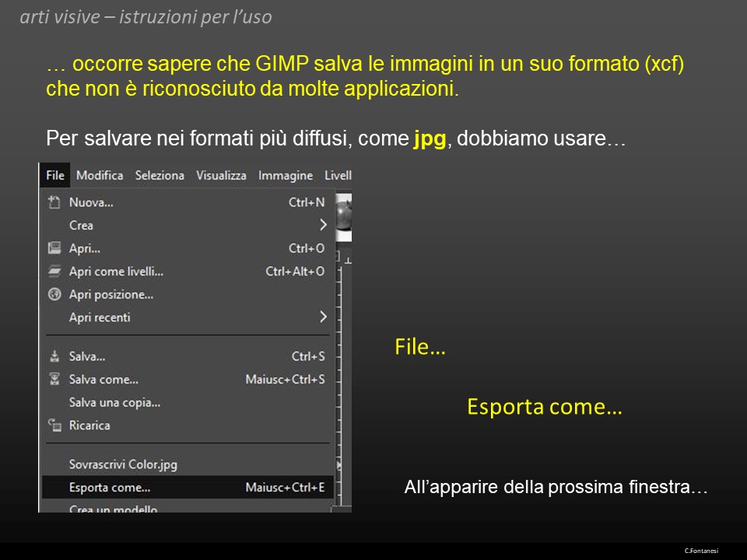Click the open-file icon beside Apri...

(54, 248)
